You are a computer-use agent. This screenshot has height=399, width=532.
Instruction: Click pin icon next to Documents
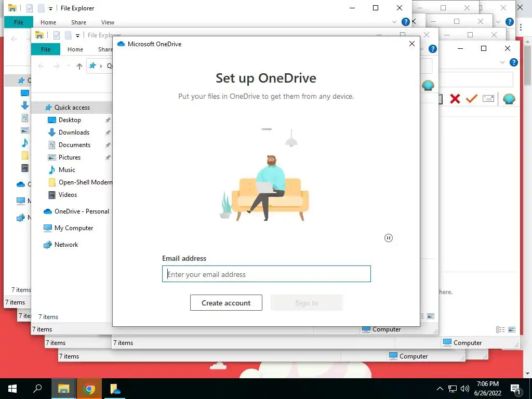pyautogui.click(x=108, y=145)
